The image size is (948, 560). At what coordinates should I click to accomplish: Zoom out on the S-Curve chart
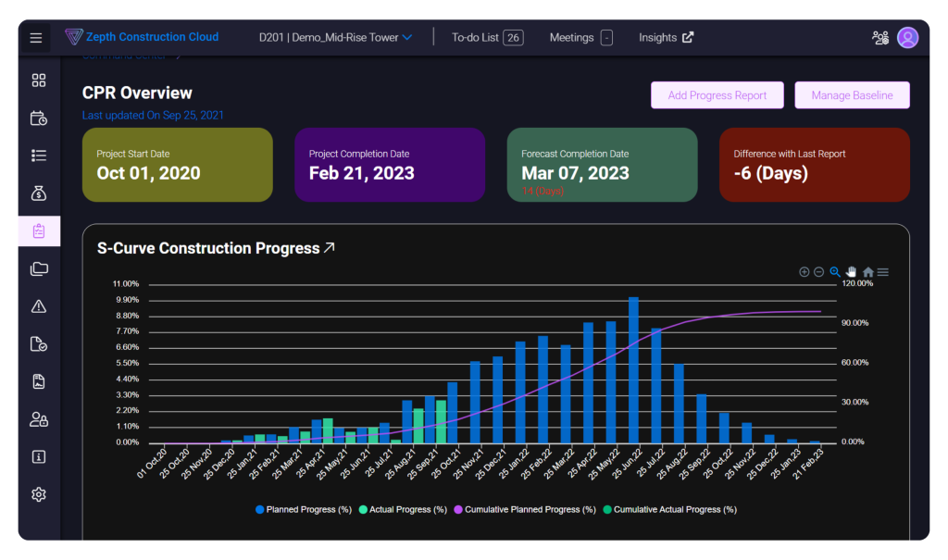[818, 271]
